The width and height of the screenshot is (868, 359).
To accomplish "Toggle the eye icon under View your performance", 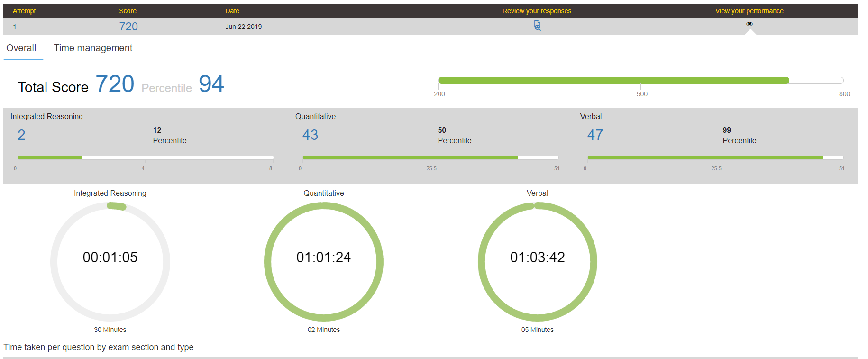I will point(749,24).
